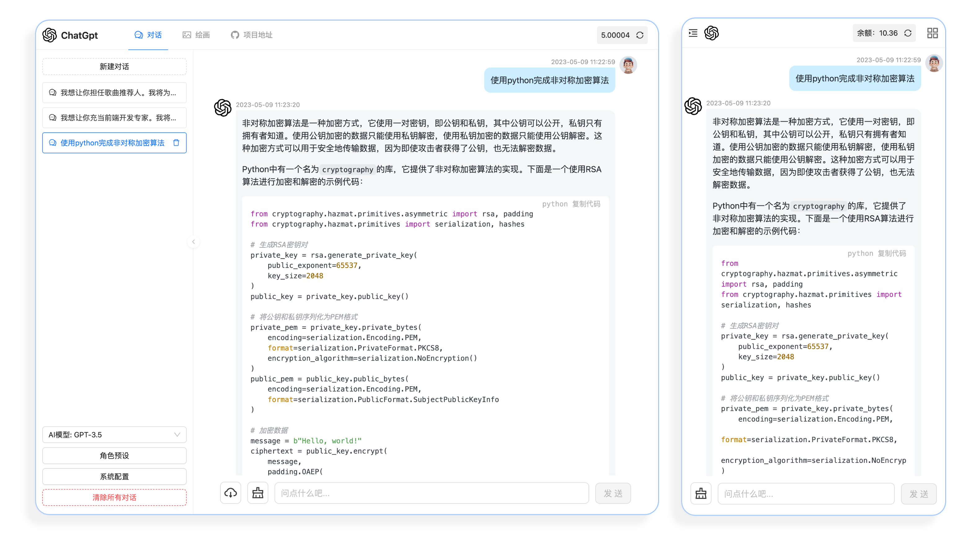This screenshot has width=980, height=540.
Task: Copy code via 复制代码 in desktop chat
Action: pos(586,204)
